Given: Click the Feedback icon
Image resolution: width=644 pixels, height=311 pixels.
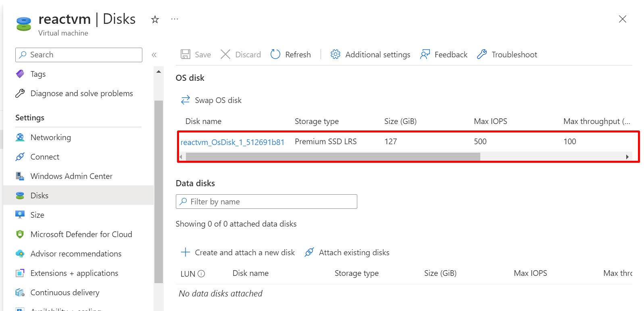Looking at the screenshot, I should pyautogui.click(x=425, y=55).
